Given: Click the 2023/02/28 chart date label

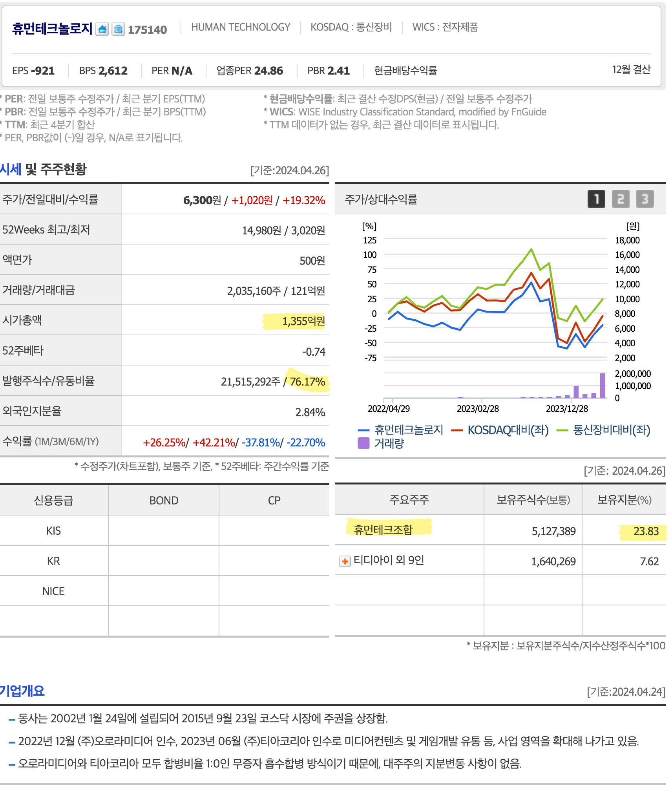Looking at the screenshot, I should [478, 409].
